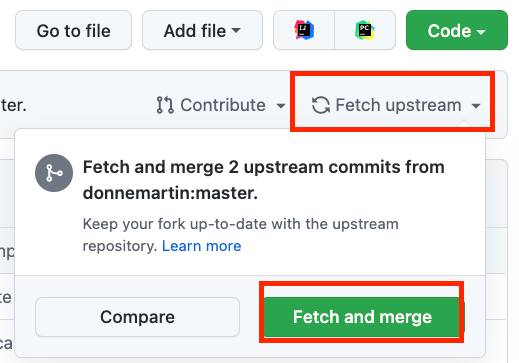The height and width of the screenshot is (363, 519).
Task: Click the "Keep your fork up-to-date" description
Action: (240, 235)
